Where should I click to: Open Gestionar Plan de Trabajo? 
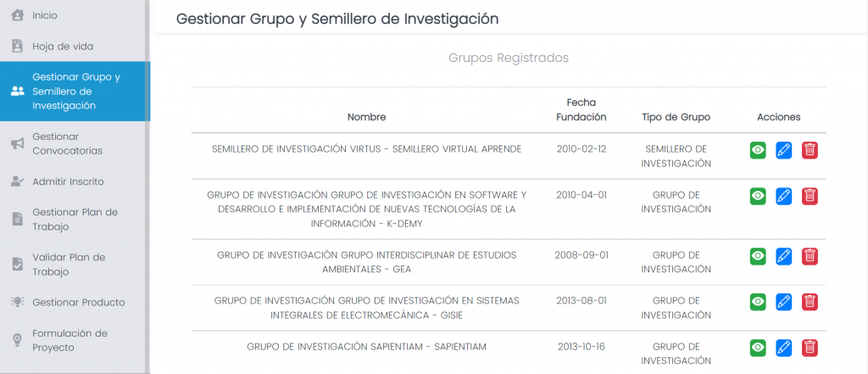75,219
